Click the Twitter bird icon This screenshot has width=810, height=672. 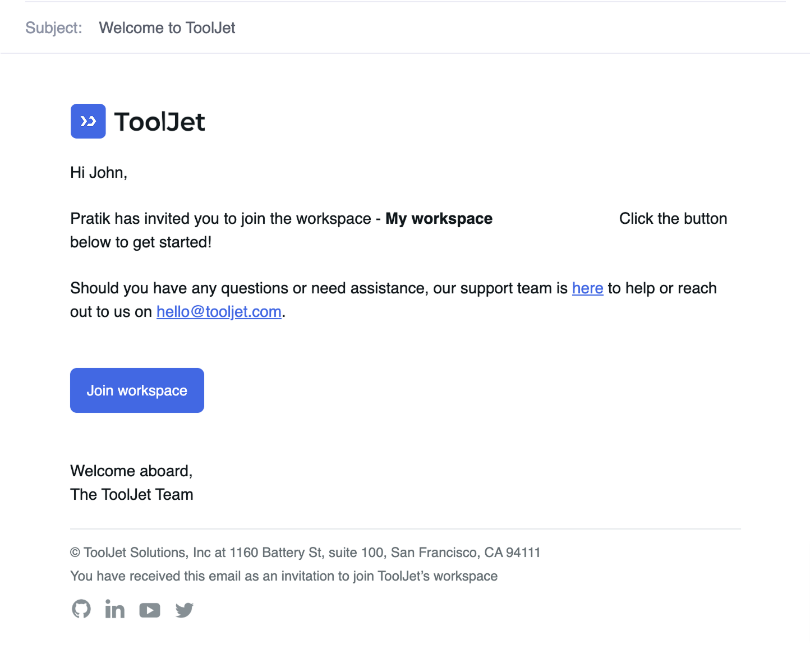click(185, 610)
